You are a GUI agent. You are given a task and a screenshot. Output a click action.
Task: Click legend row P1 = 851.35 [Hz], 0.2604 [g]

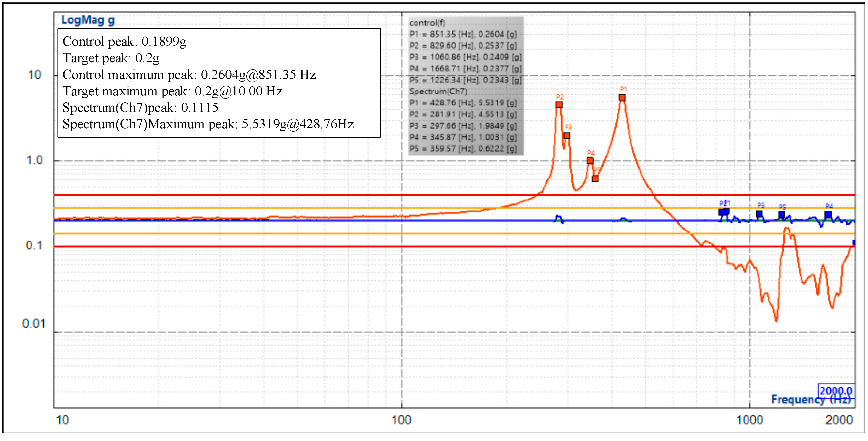tap(463, 34)
